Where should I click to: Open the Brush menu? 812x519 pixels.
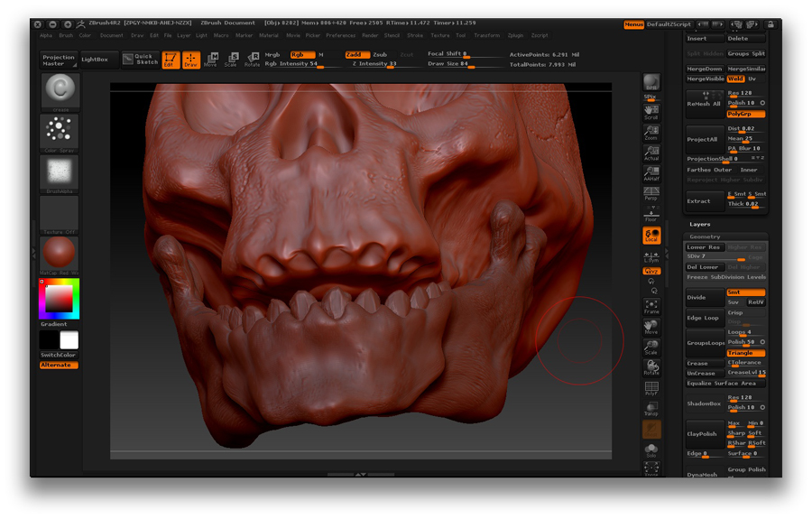click(x=66, y=36)
